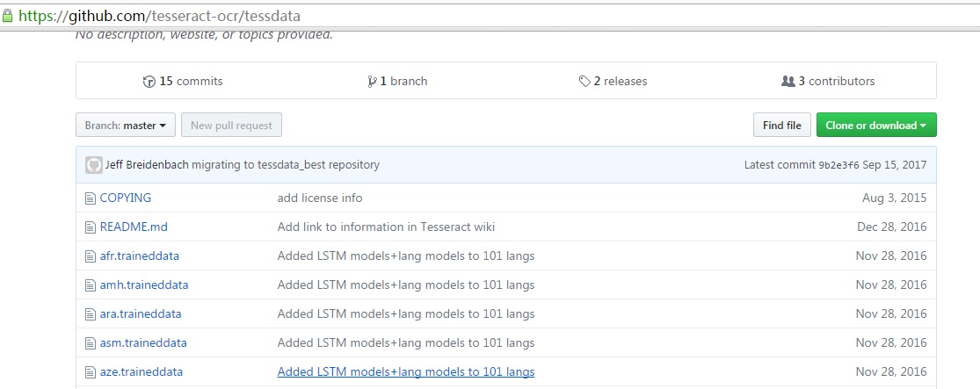Click the New pull request button
Viewport: 980px width, 389px height.
231,125
